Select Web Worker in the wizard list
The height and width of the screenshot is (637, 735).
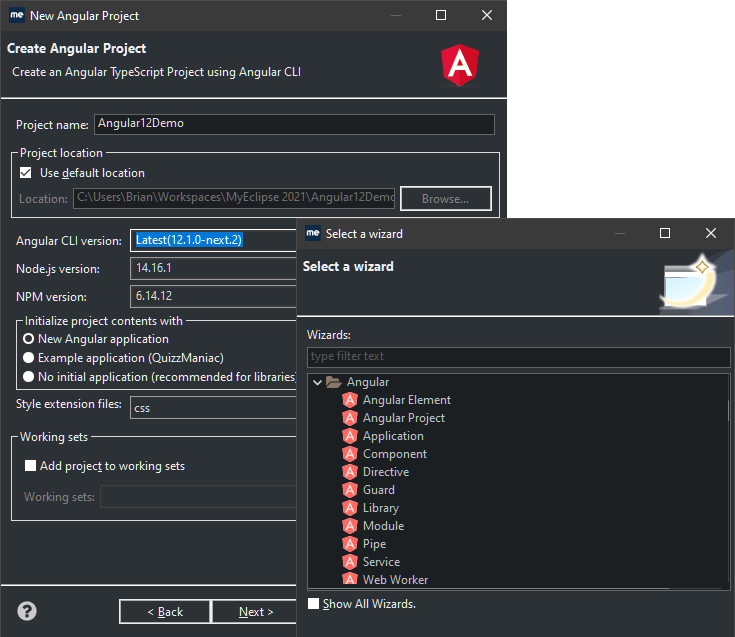[x=395, y=579]
